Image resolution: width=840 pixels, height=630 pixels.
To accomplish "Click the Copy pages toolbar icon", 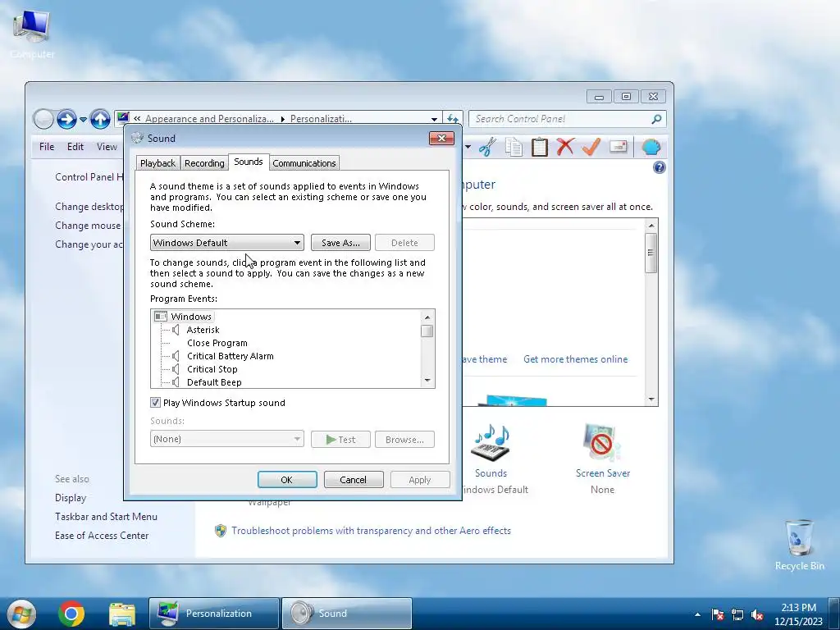I will [514, 147].
